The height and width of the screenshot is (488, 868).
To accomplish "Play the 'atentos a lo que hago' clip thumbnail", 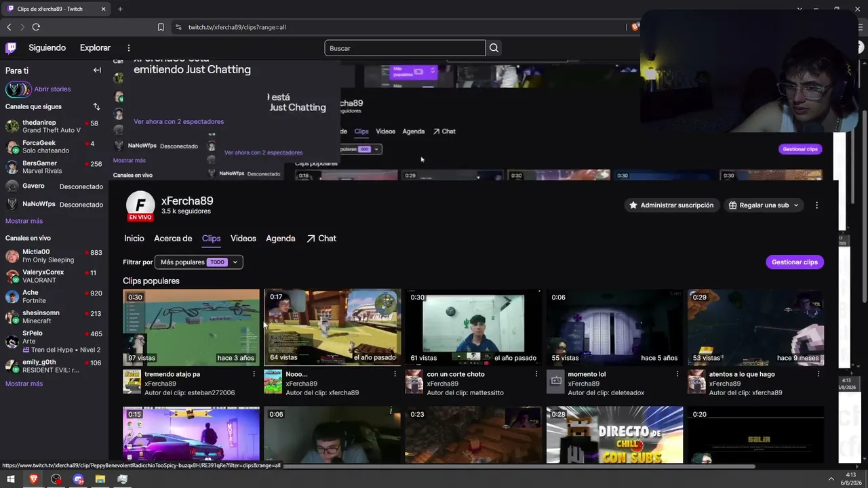I will point(755,327).
